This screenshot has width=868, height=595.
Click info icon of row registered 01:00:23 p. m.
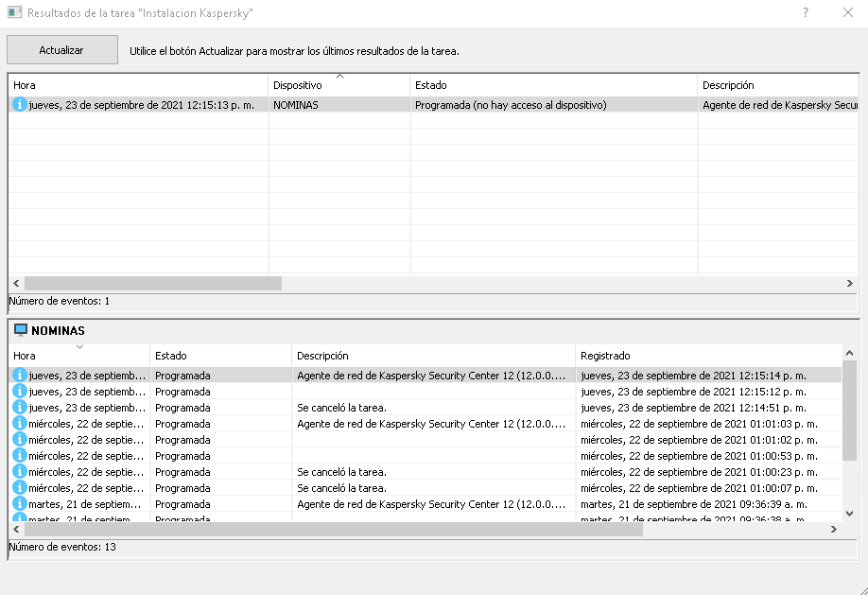[19, 471]
